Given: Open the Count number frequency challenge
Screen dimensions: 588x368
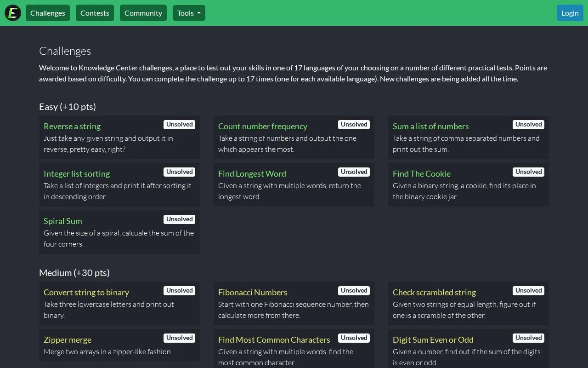Looking at the screenshot, I should (263, 126).
